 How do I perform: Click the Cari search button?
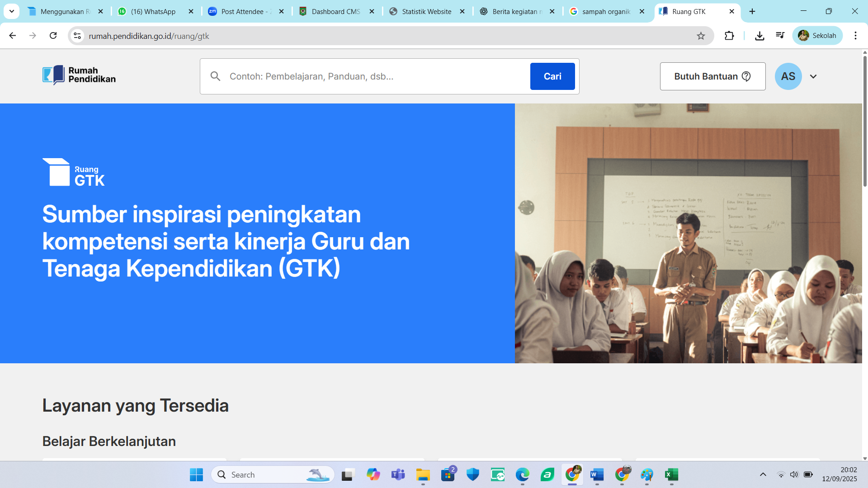click(x=552, y=76)
